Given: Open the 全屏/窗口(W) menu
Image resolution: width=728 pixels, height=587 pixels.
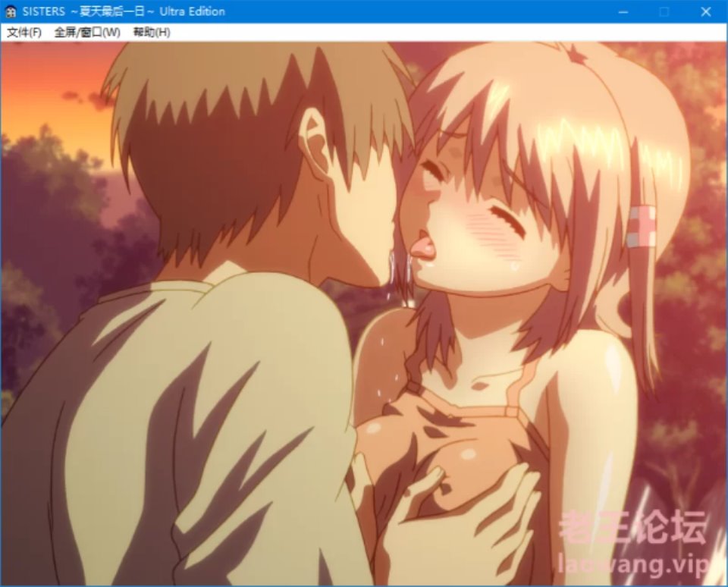Looking at the screenshot, I should click(x=87, y=33).
